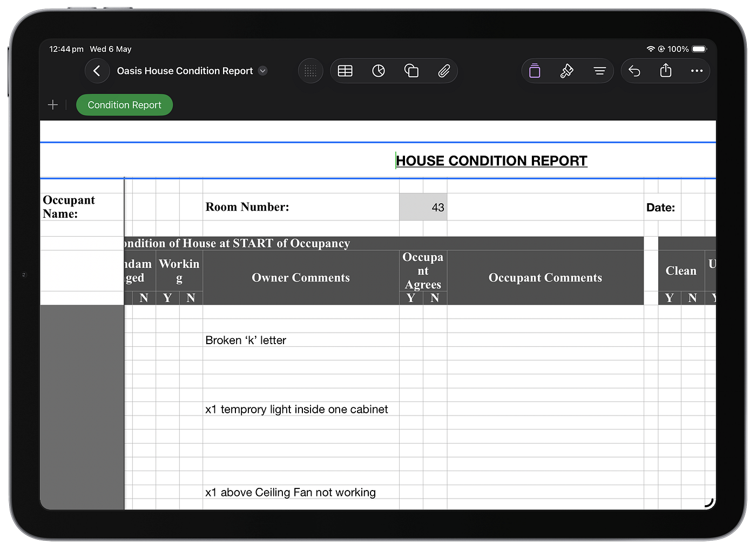Tap the 'Wed 6 May' date in status bar
756x550 pixels.
click(x=111, y=49)
